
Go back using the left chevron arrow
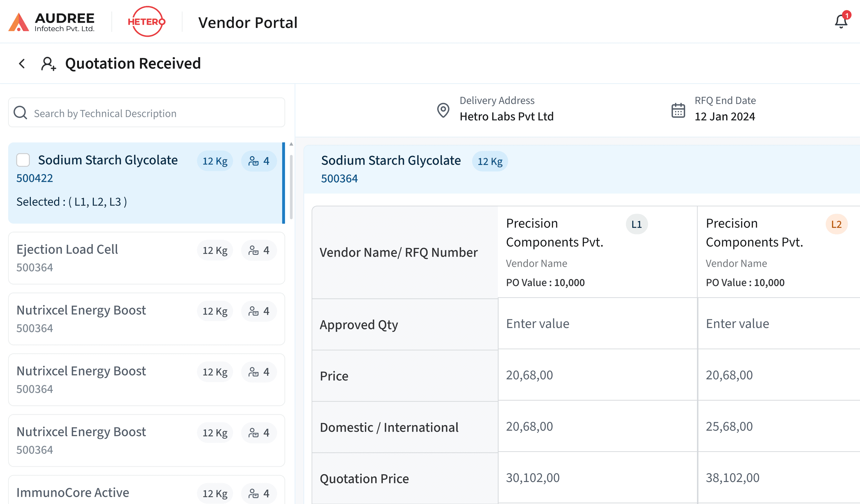click(x=22, y=63)
